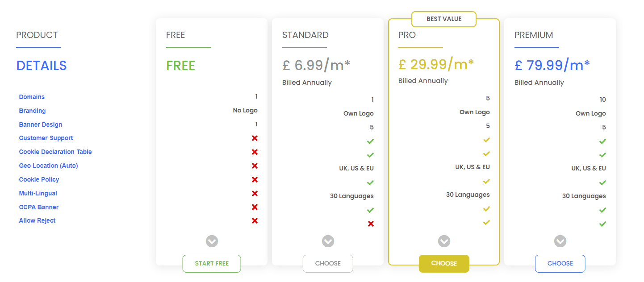The image size is (644, 282).
Task: Expand additional details for the Pro plan
Action: 444,241
